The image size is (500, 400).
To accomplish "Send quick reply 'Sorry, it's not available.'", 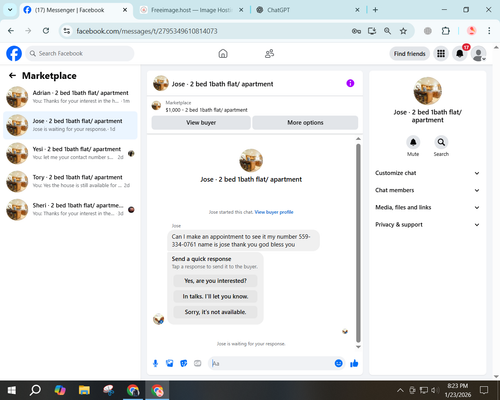I will [x=215, y=312].
